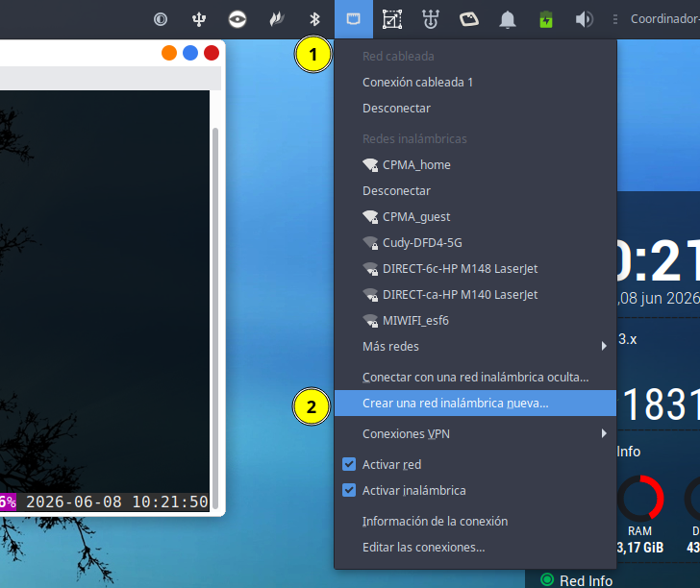Choose Desconectar under CPMA_home
700x588 pixels.
pos(475,191)
